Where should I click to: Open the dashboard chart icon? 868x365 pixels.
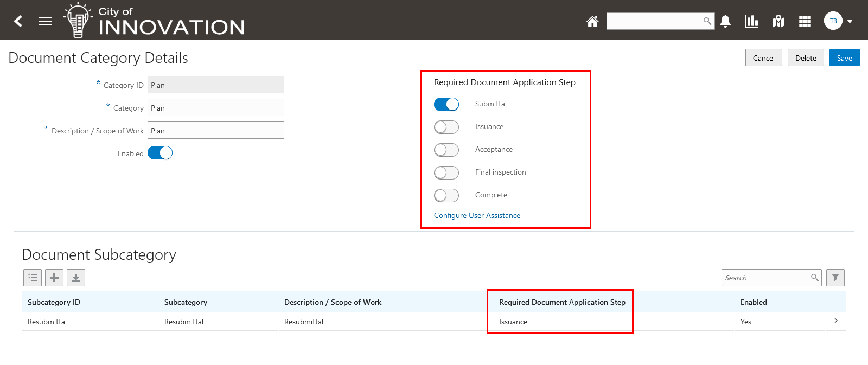[752, 21]
